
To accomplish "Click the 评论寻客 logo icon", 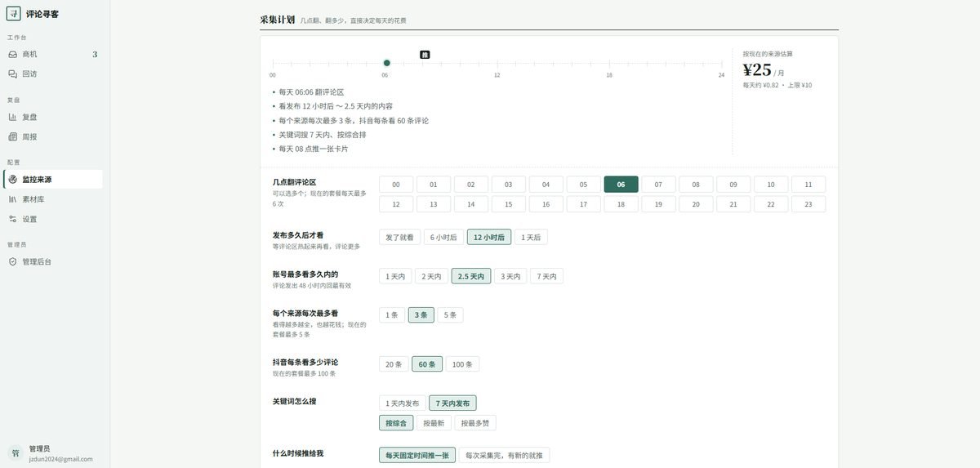I will pyautogui.click(x=14, y=13).
